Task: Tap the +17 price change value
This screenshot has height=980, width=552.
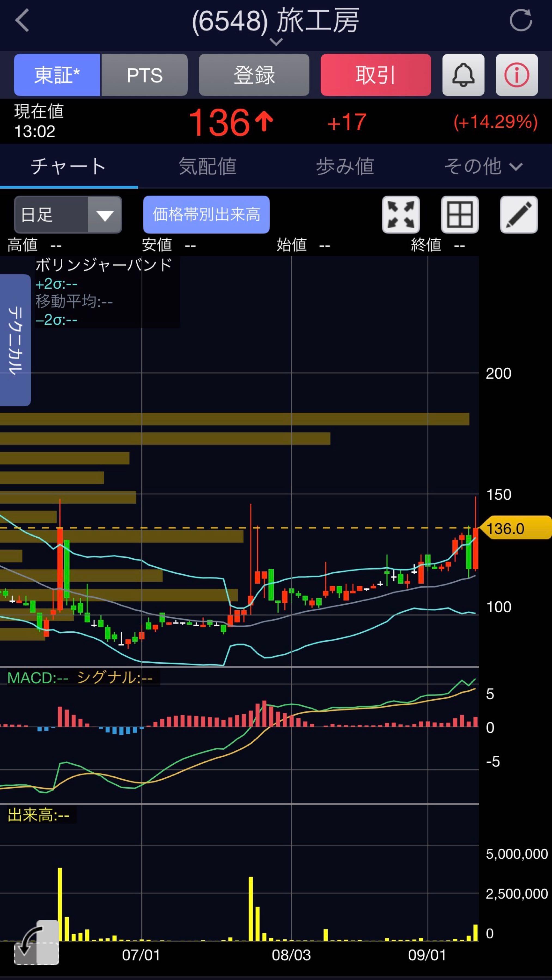Action: click(347, 122)
